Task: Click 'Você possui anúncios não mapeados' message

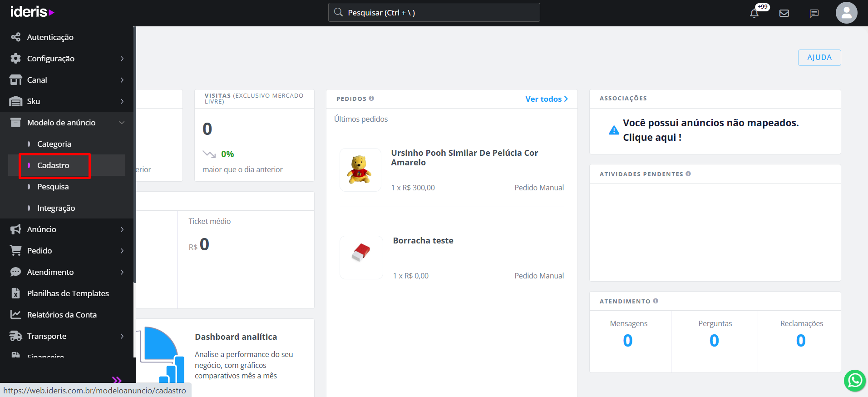Action: [x=710, y=130]
